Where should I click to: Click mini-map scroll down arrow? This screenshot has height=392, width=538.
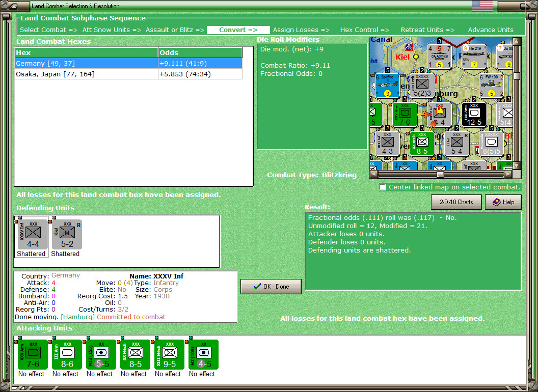[x=517, y=166]
